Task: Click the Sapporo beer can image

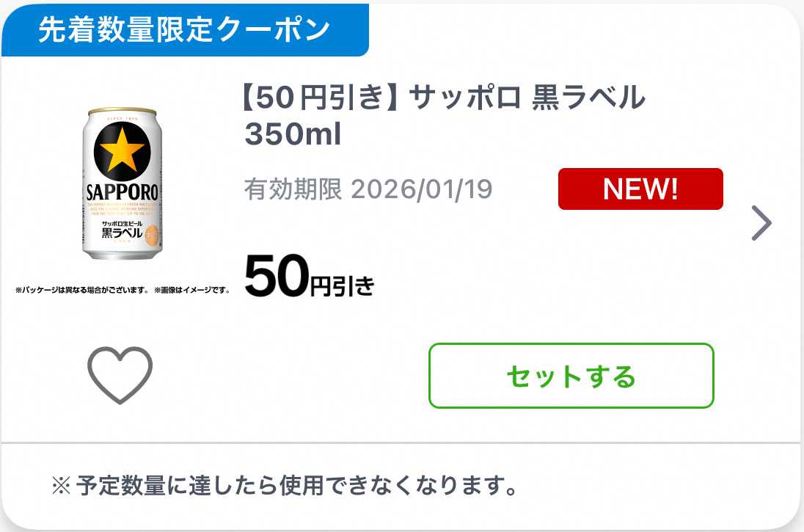Action: coord(122,183)
